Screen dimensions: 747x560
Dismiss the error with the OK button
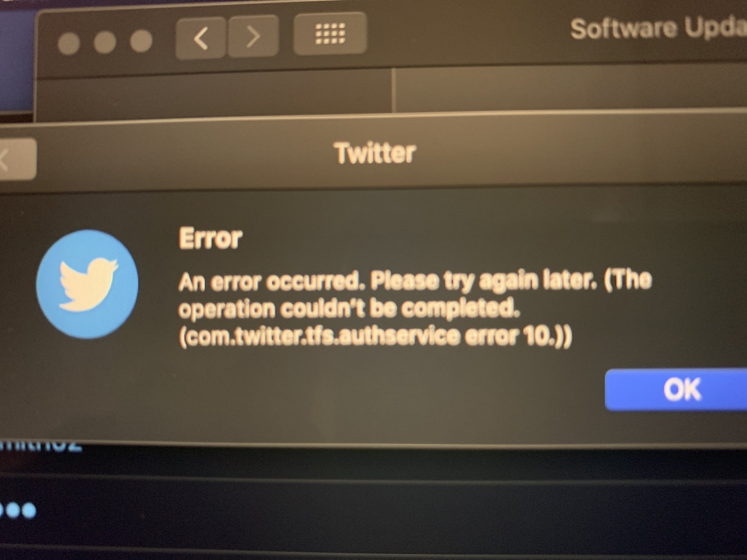point(676,389)
